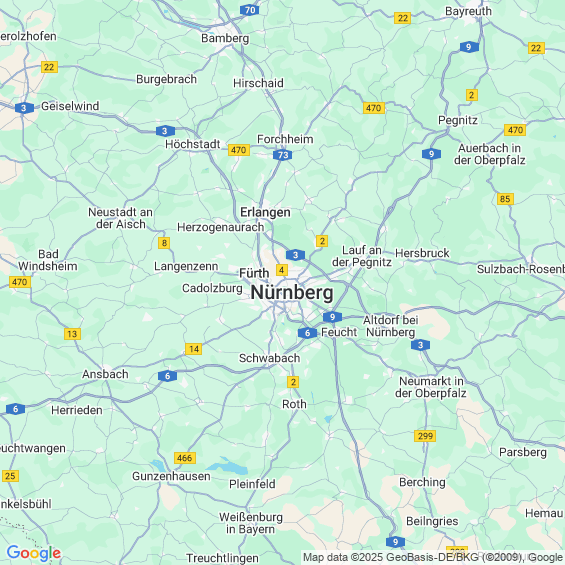
Task: Select the yellow 466 road shield
Action: 185,458
